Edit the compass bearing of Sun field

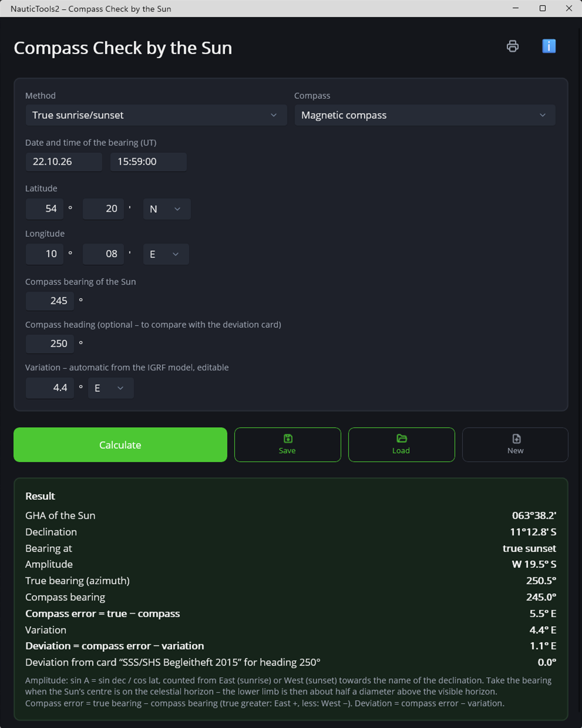(50, 301)
